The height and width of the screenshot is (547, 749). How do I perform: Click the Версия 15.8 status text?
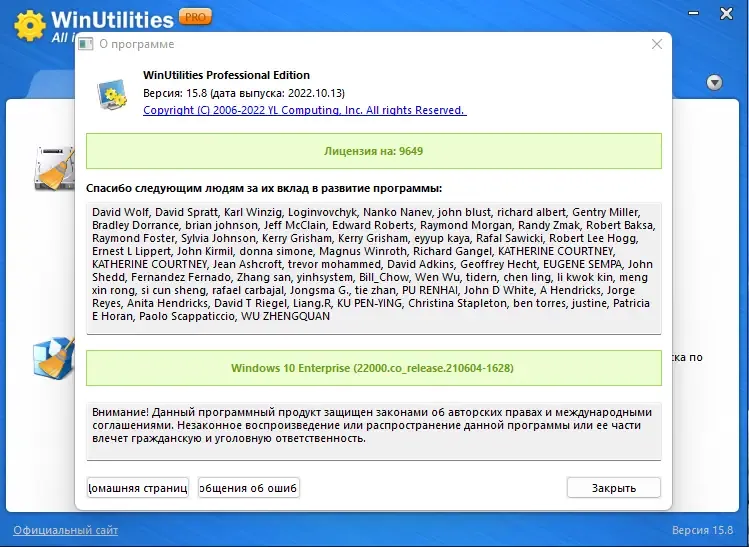click(x=702, y=530)
